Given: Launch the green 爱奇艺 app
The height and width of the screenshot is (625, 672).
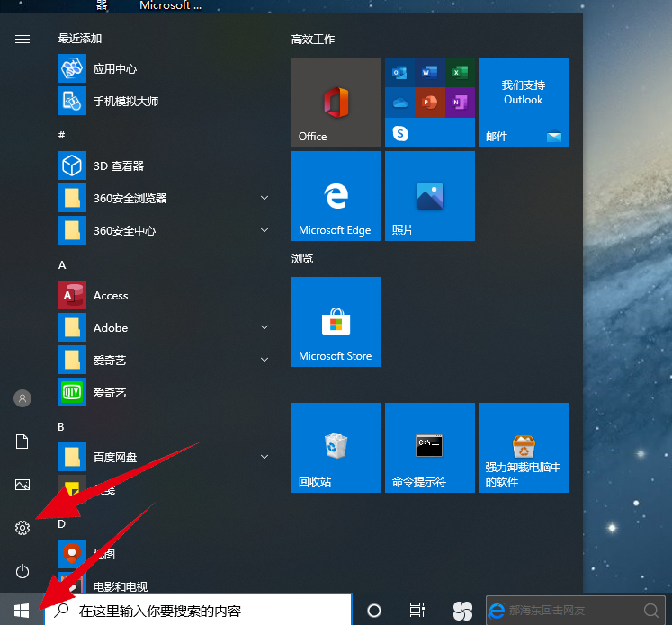Looking at the screenshot, I should pos(165,392).
